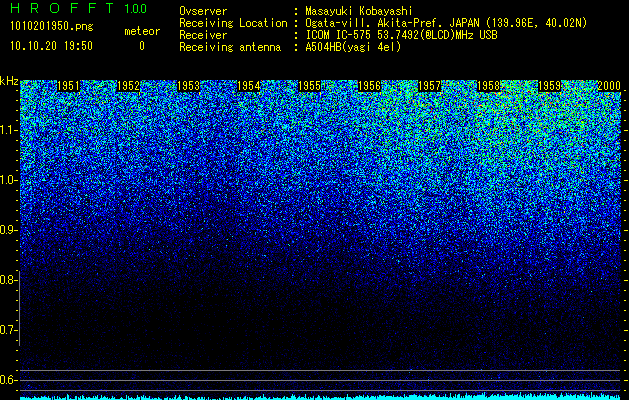Click the 1959 time marker label
Screen dimensions: 629x400
point(549,86)
